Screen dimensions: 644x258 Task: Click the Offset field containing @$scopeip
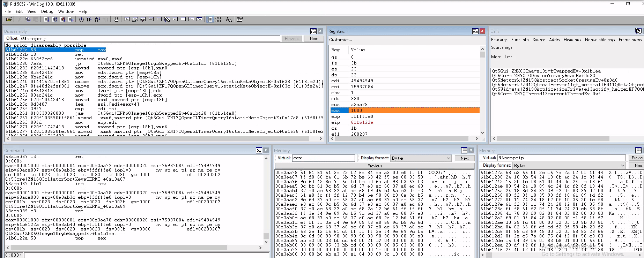[150, 39]
